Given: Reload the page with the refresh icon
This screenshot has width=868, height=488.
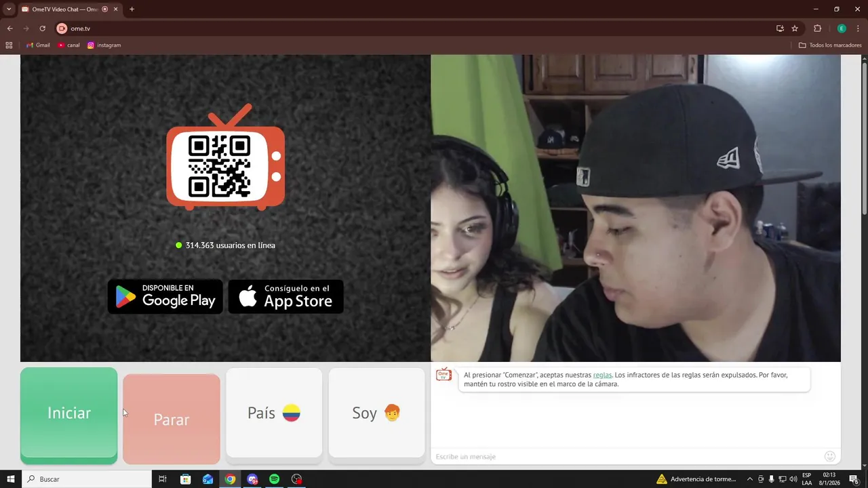Looking at the screenshot, I should click(42, 28).
